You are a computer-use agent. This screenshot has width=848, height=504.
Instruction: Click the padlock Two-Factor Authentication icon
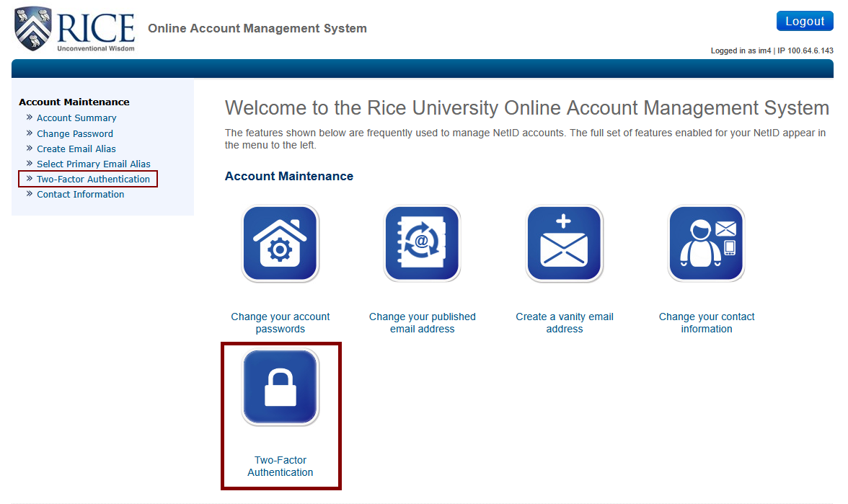coord(280,387)
